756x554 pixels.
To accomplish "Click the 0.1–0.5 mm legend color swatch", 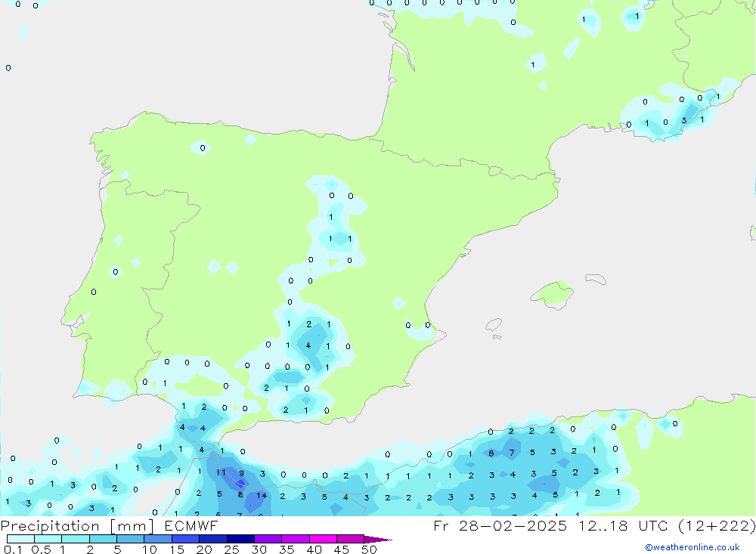I will pos(20,539).
